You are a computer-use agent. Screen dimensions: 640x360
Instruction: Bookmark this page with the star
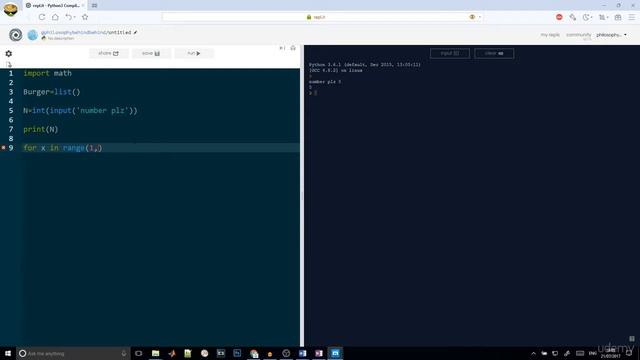tap(85, 17)
